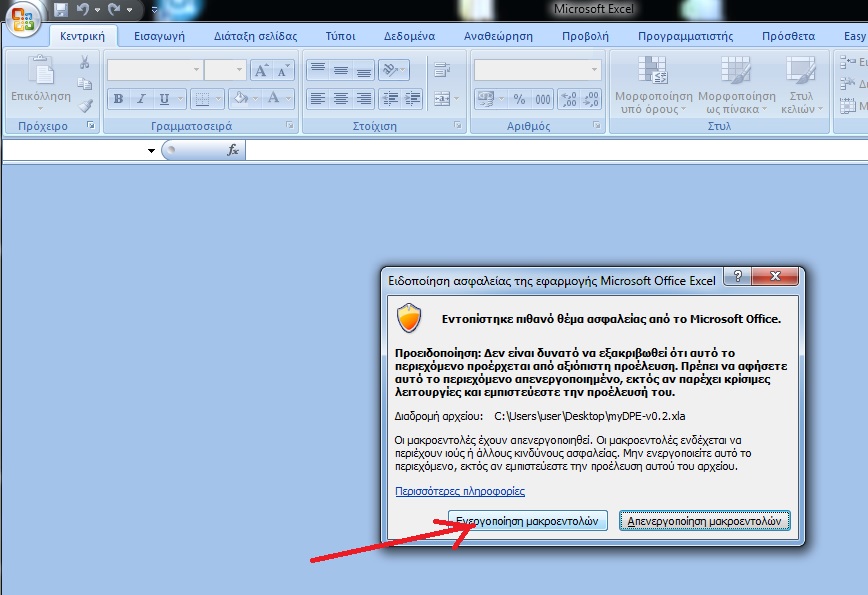This screenshot has height=595, width=868.
Task: Click inside the formula bar input
Action: point(550,150)
